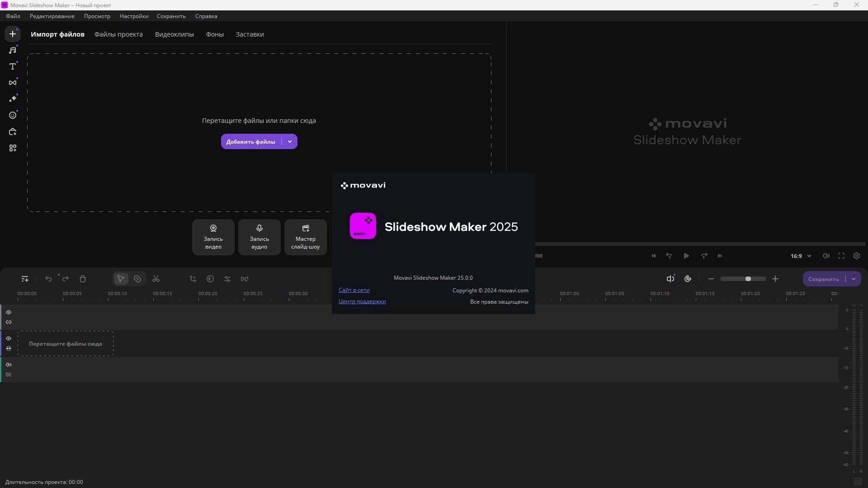
Task: Open the Редактирование menu
Action: coord(52,16)
